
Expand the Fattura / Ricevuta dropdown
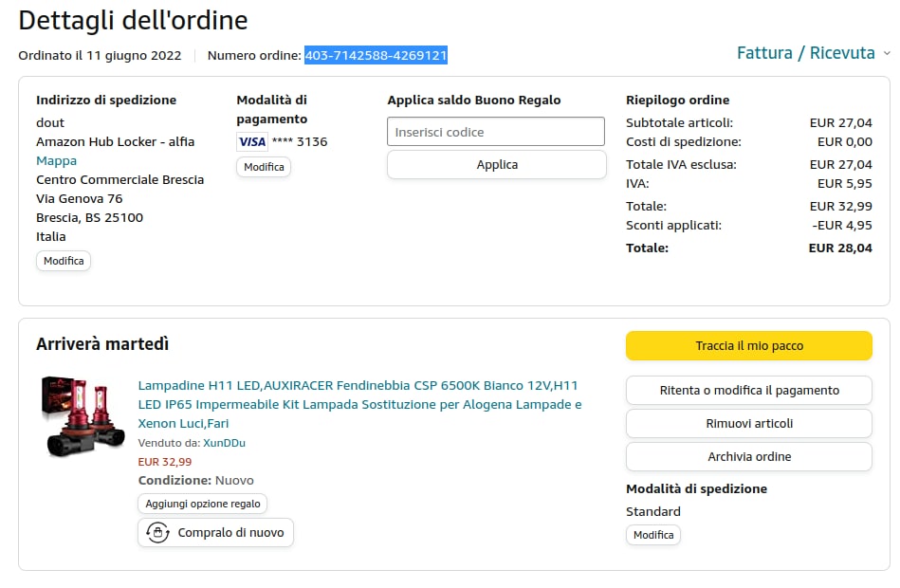pos(805,53)
